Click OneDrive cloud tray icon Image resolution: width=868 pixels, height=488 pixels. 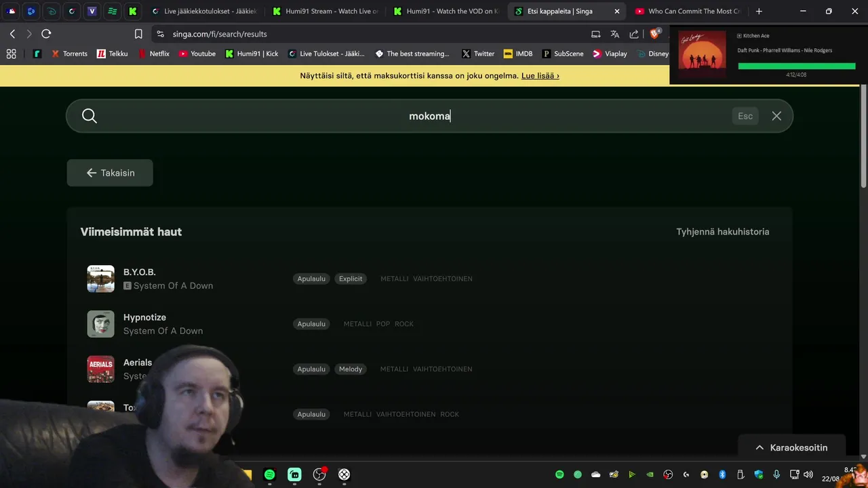point(595,474)
